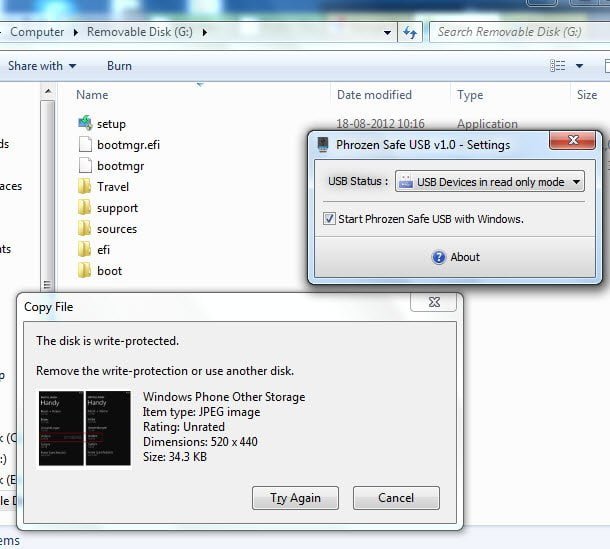The image size is (610, 549).
Task: Open the USB Status dropdown
Action: [x=490, y=181]
